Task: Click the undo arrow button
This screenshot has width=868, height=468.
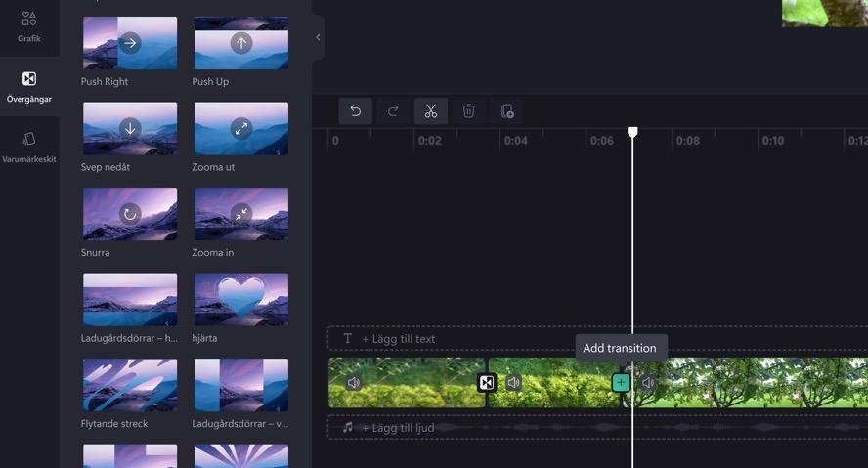Action: coord(356,111)
